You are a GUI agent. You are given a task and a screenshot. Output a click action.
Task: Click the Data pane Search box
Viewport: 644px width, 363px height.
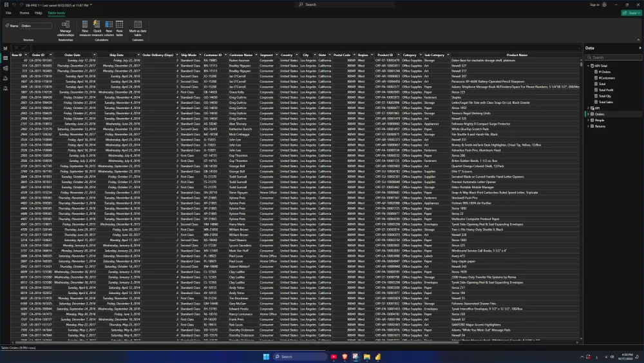coord(614,57)
